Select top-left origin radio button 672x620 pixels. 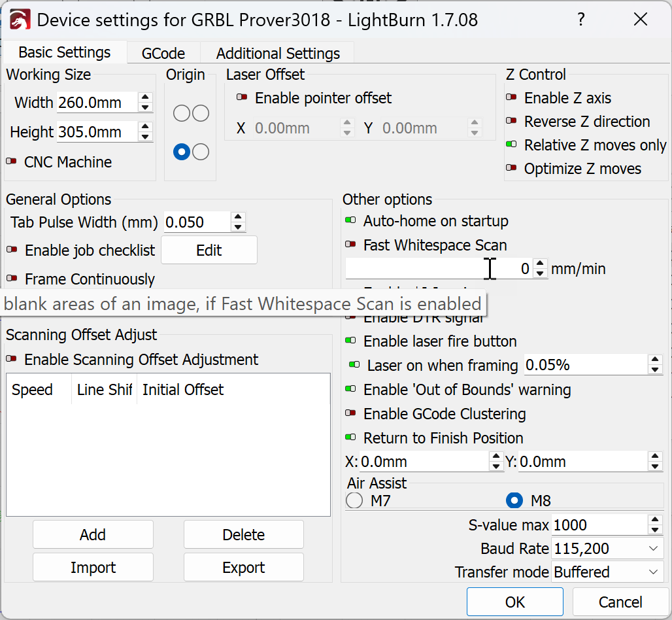[182, 113]
